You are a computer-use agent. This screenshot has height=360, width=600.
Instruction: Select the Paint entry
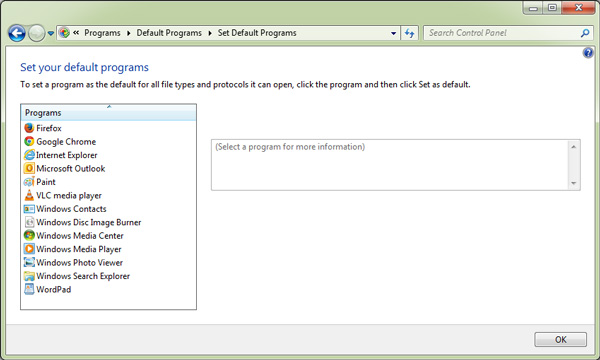[46, 182]
